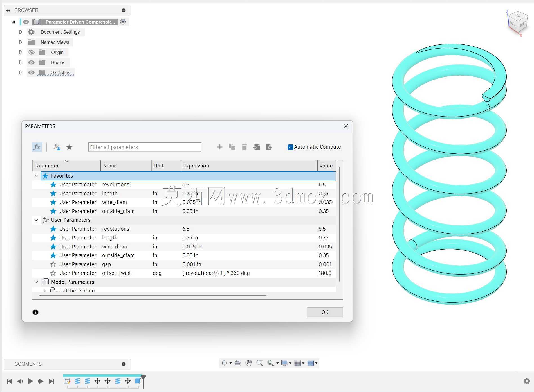Disable the Automatic Compute checkbox
This screenshot has height=392, width=534.
(291, 147)
